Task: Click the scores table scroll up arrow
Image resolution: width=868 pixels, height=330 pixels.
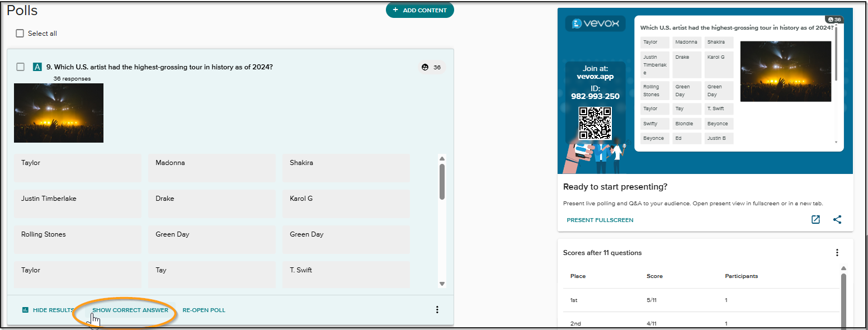Action: pos(844,268)
